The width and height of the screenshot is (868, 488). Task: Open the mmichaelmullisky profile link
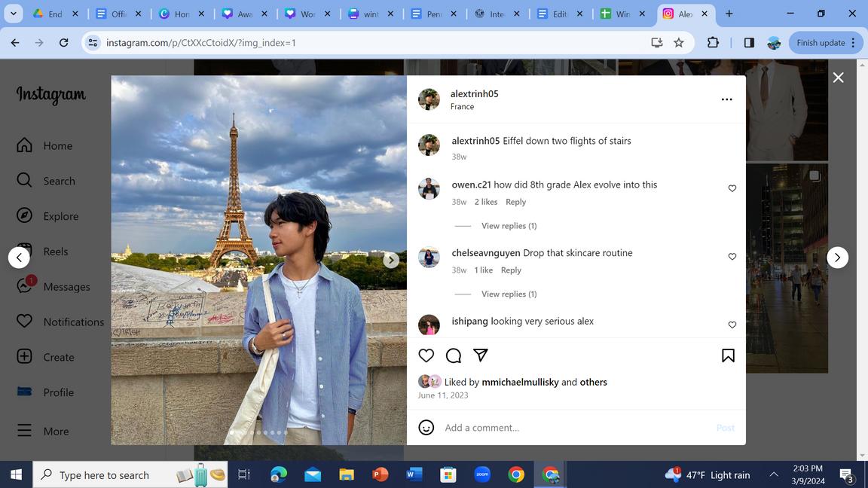(x=521, y=383)
